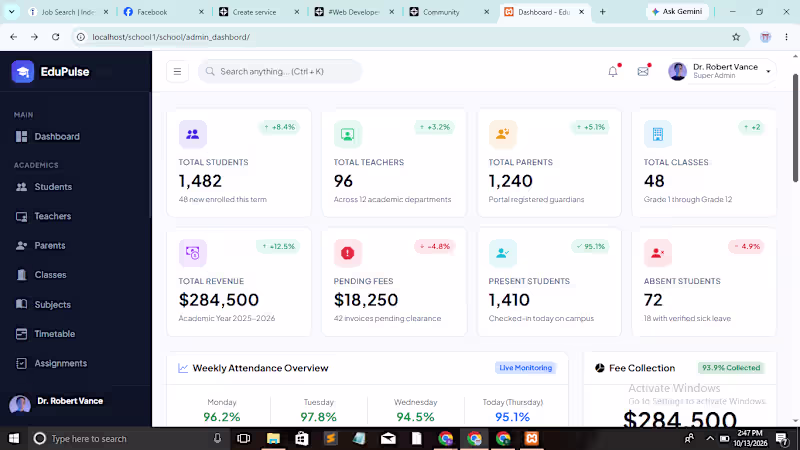Click the Weekly Attendance chart icon

183,368
